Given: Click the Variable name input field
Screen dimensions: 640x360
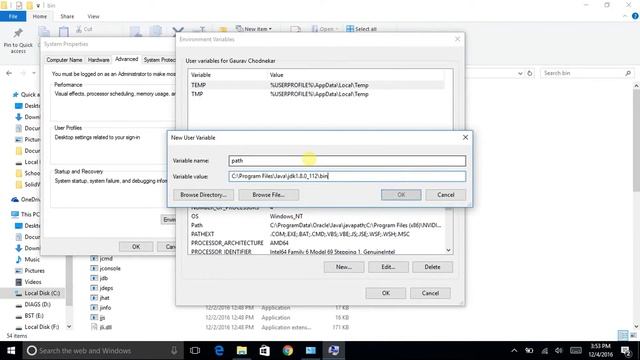Looking at the screenshot, I should pyautogui.click(x=347, y=160).
